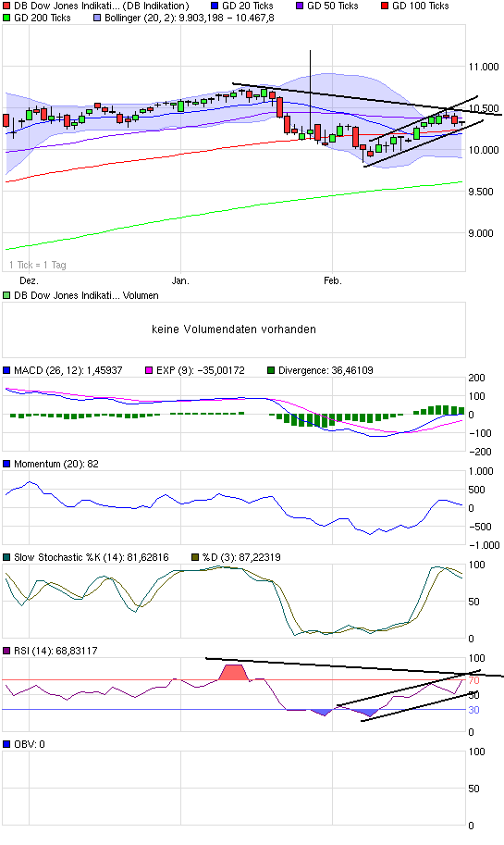The width and height of the screenshot is (504, 845).
Task: Click the 'Slow Stochastic %K (14)' label
Action: point(69,557)
